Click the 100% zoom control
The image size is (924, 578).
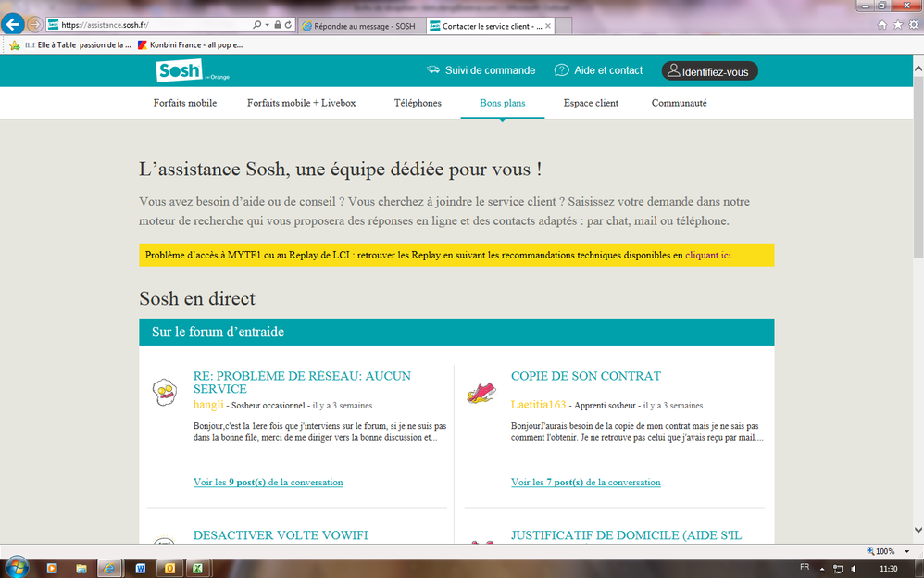click(879, 550)
